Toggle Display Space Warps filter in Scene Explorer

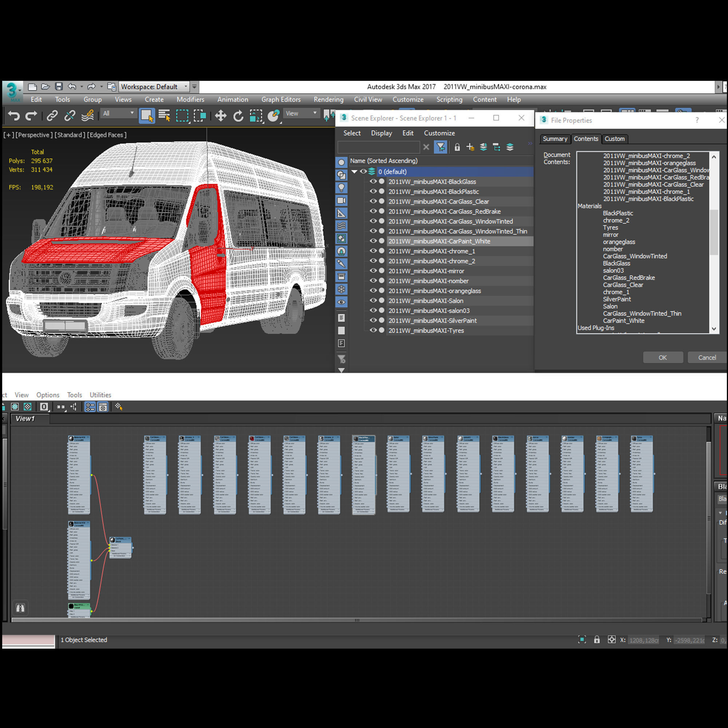341,226
